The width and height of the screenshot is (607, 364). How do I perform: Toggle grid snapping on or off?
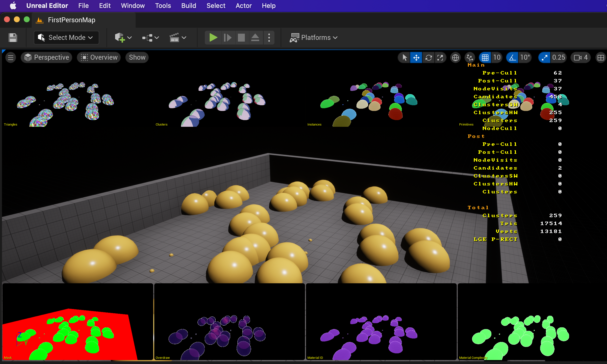[485, 58]
